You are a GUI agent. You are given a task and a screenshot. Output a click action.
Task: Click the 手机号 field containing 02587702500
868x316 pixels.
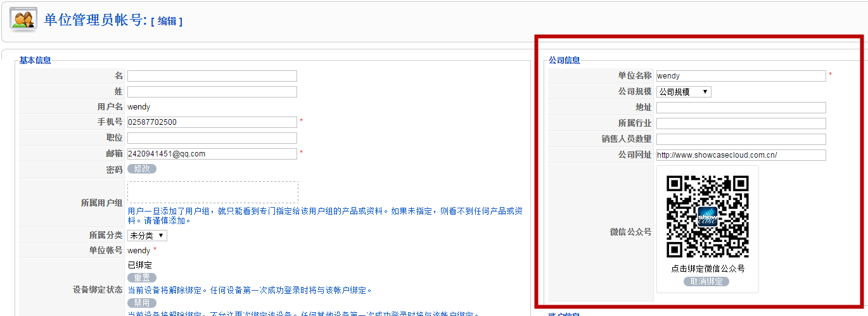212,122
